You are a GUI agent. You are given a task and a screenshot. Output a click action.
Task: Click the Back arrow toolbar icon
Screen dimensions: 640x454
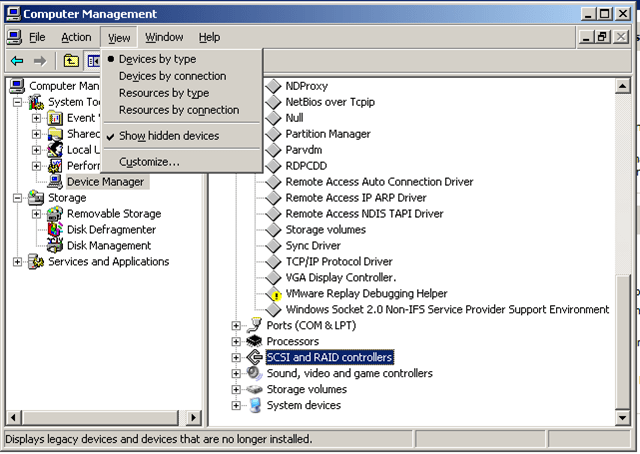tap(17, 61)
